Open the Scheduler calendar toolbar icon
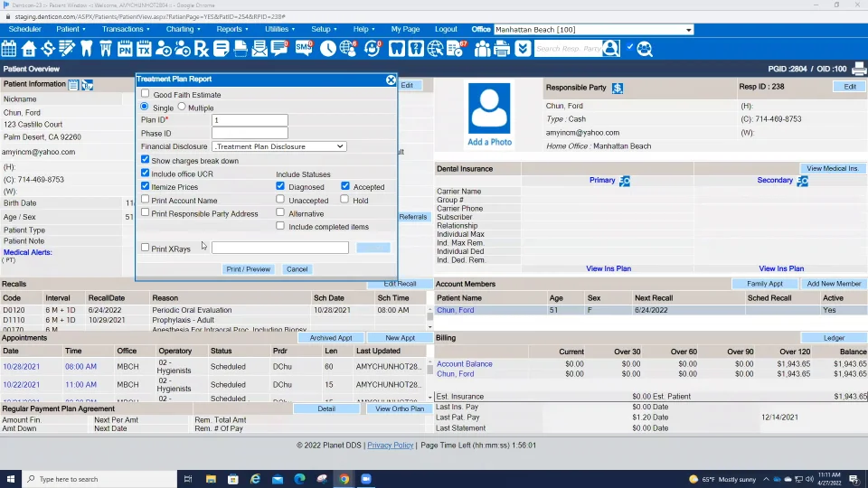The height and width of the screenshot is (488, 868). [9, 49]
